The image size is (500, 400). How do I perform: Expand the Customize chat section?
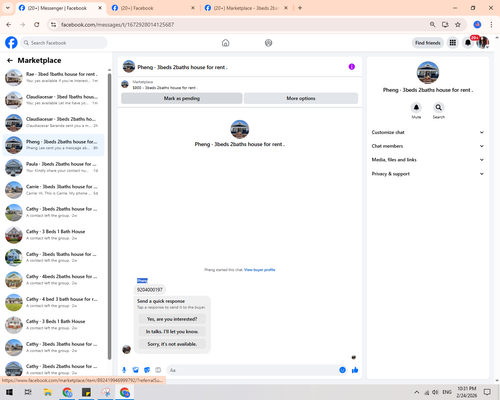click(x=428, y=132)
